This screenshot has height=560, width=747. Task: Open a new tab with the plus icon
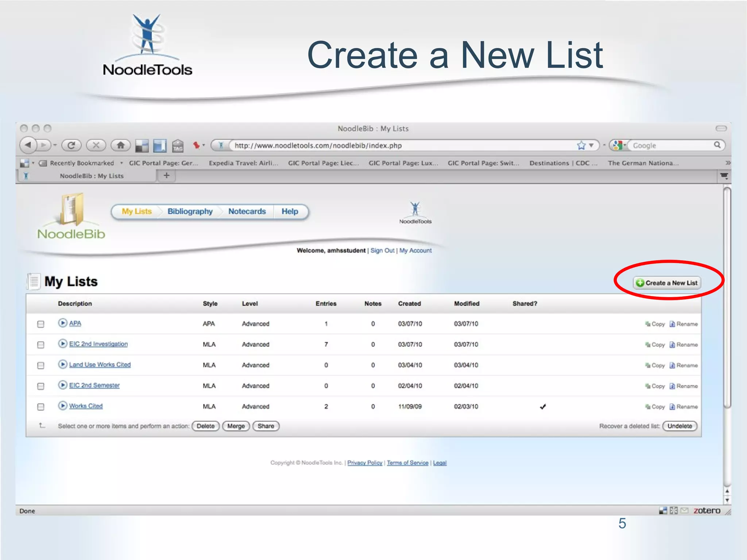167,176
